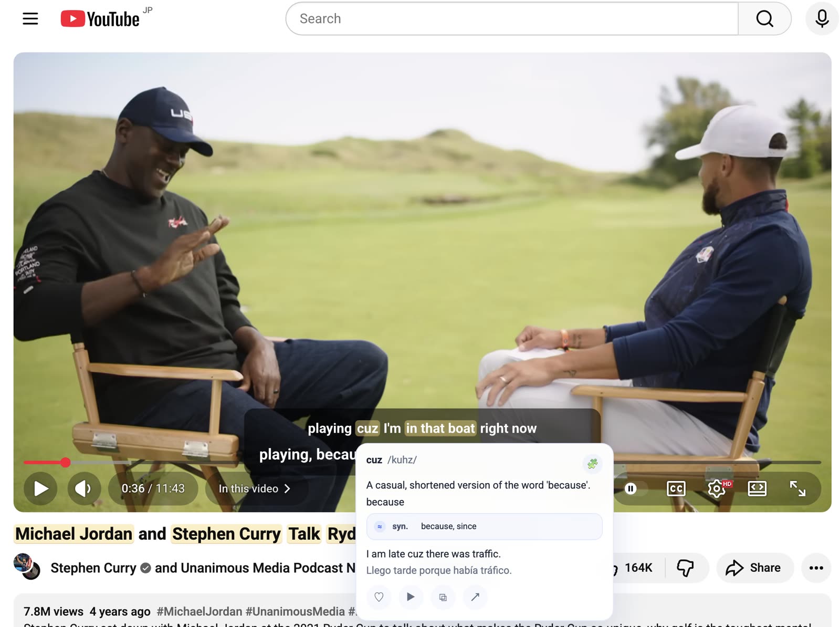Click the extension puzzle icon in popup
Viewport: 840px width, 627px height.
click(592, 464)
